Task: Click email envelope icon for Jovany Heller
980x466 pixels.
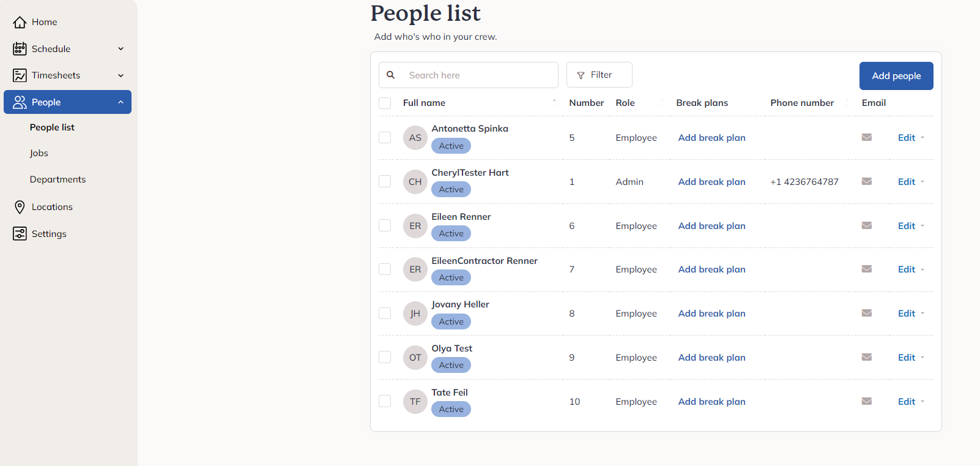Action: [x=867, y=313]
